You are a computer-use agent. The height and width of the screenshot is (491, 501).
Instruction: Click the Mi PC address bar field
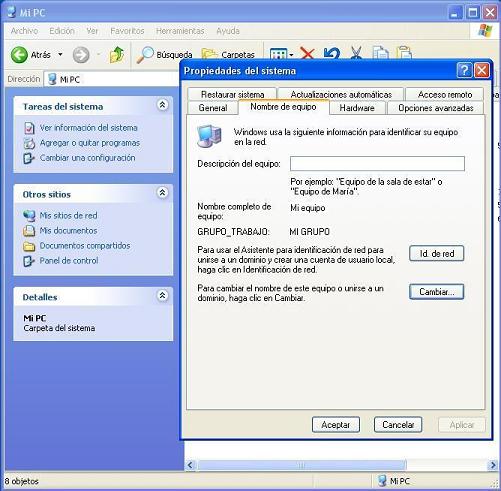112,79
